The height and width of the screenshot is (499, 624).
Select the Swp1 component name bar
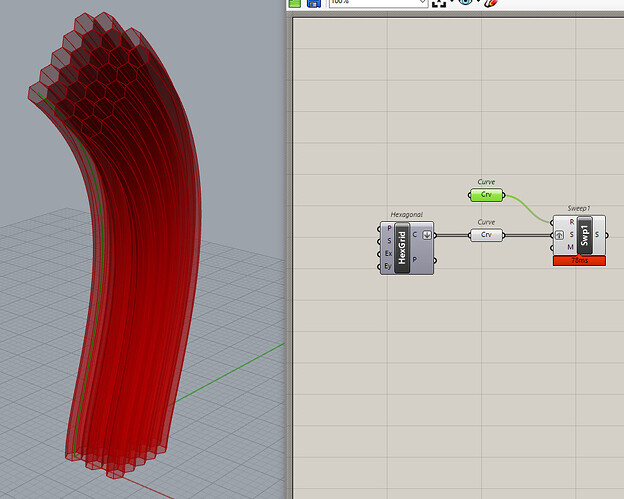[x=584, y=235]
